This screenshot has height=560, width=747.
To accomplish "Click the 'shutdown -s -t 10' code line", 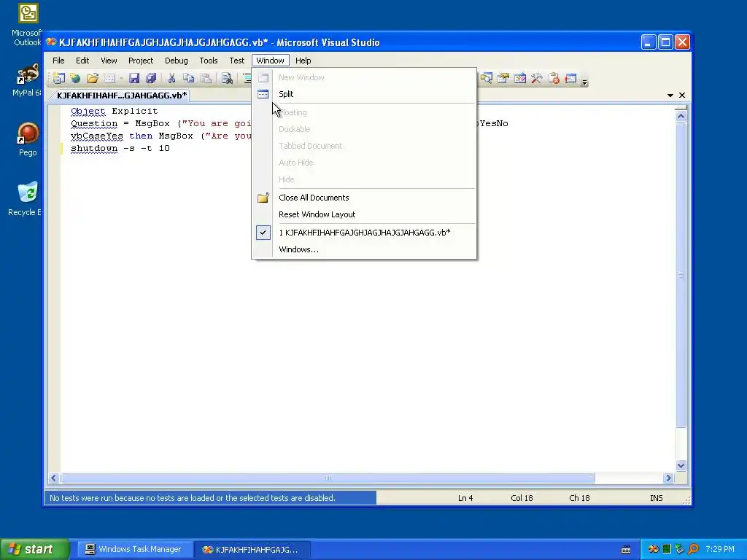I will (x=120, y=148).
